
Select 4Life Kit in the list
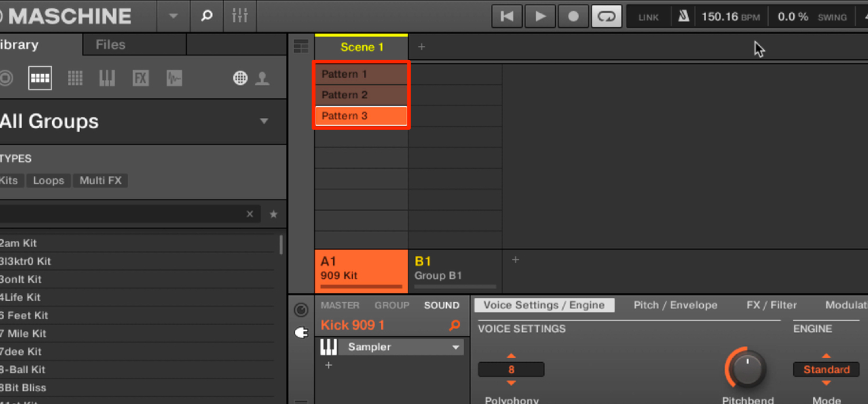(x=137, y=297)
